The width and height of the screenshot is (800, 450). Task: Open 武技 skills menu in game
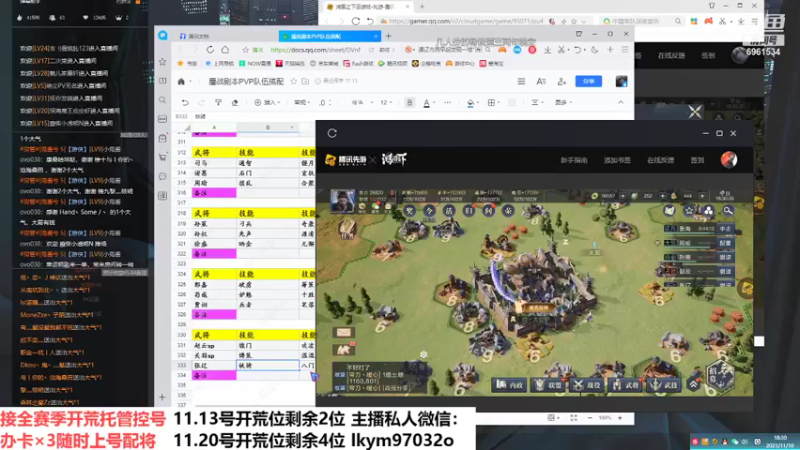[x=664, y=385]
